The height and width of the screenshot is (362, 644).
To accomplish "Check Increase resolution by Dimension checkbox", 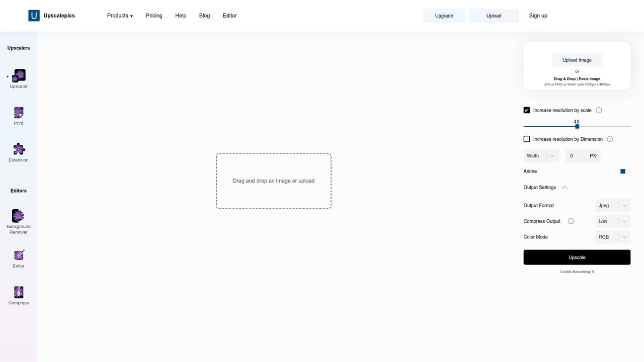I will 527,139.
